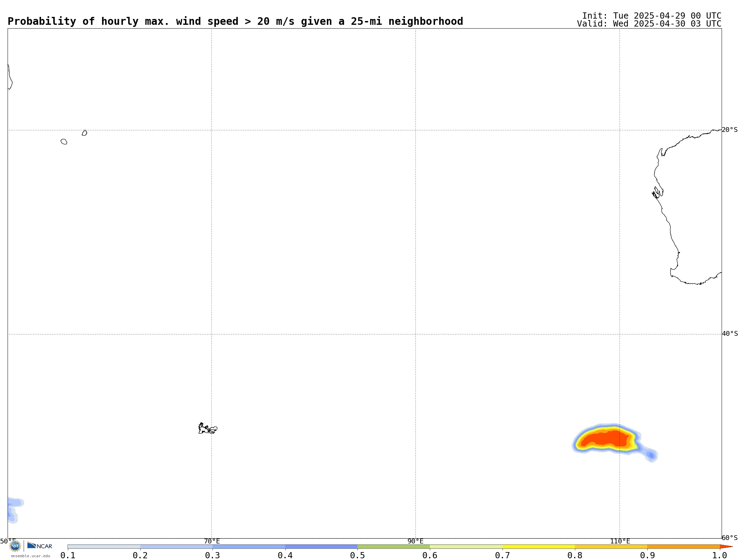Click the 1.0 colorbar tick label
Screen dimensions: 744x560
[720, 556]
